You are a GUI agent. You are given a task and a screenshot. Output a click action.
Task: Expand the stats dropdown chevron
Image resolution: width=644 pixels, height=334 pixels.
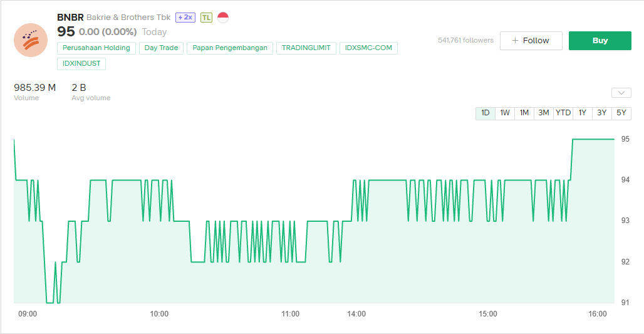(621, 93)
